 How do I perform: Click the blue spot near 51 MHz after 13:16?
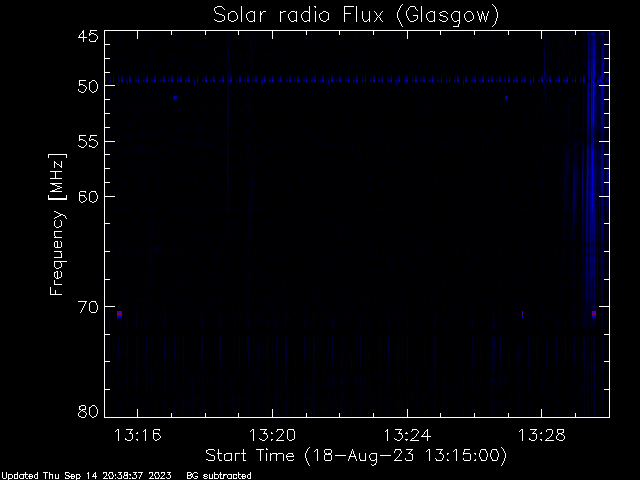[x=175, y=98]
